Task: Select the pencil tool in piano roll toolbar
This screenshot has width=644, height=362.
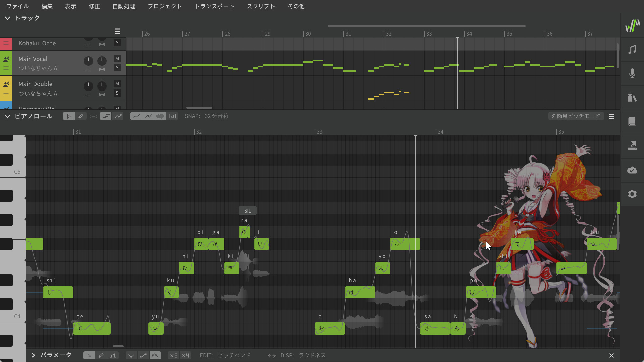Action: coord(81,116)
